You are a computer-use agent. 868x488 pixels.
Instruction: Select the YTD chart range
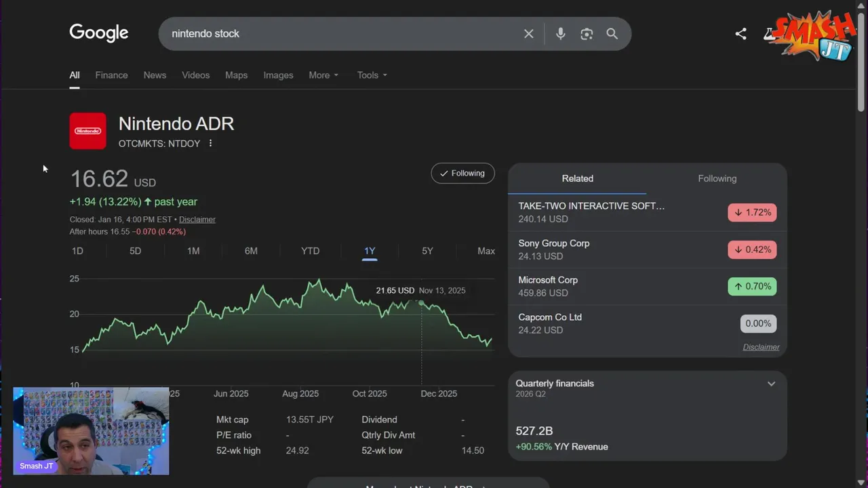click(310, 251)
